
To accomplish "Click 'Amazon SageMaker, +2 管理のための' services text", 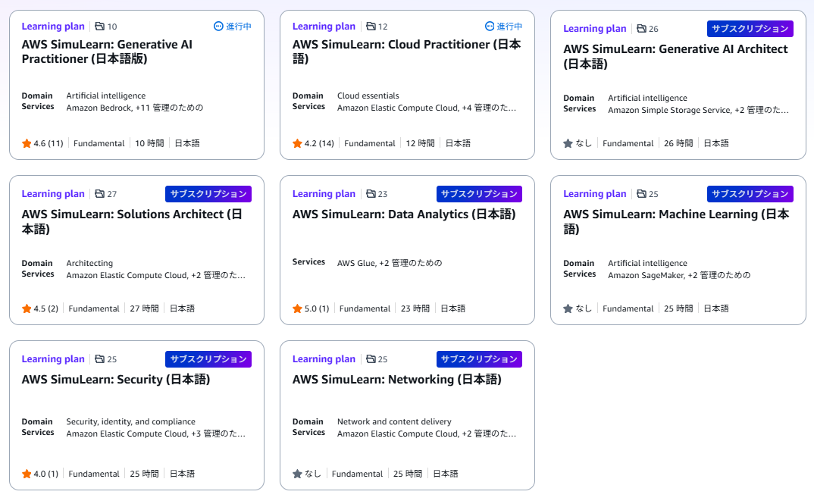I will coord(679,275).
